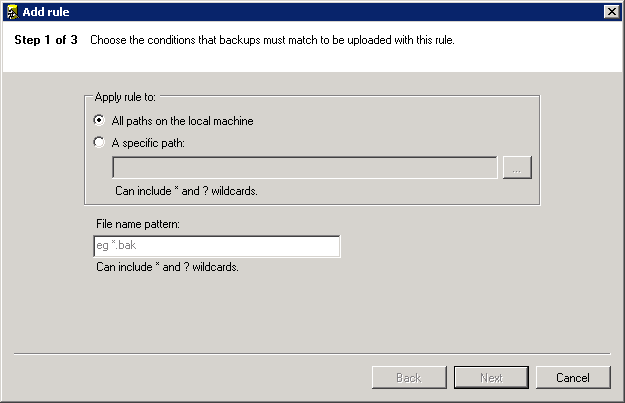
Task: Click the Step 1 of 3 heading
Action: point(46,41)
